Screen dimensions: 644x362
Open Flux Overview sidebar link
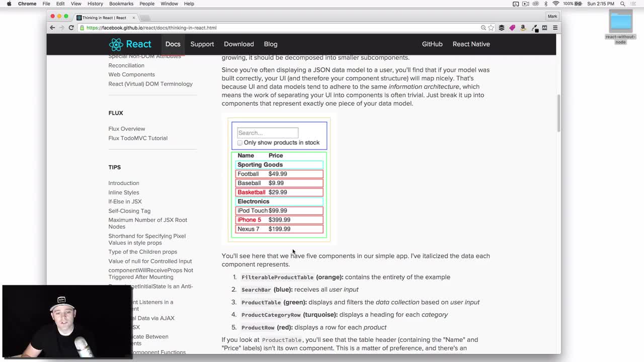[x=126, y=129]
